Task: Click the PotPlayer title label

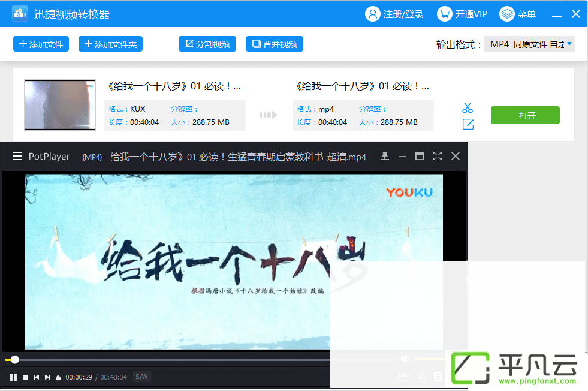Action: 49,157
